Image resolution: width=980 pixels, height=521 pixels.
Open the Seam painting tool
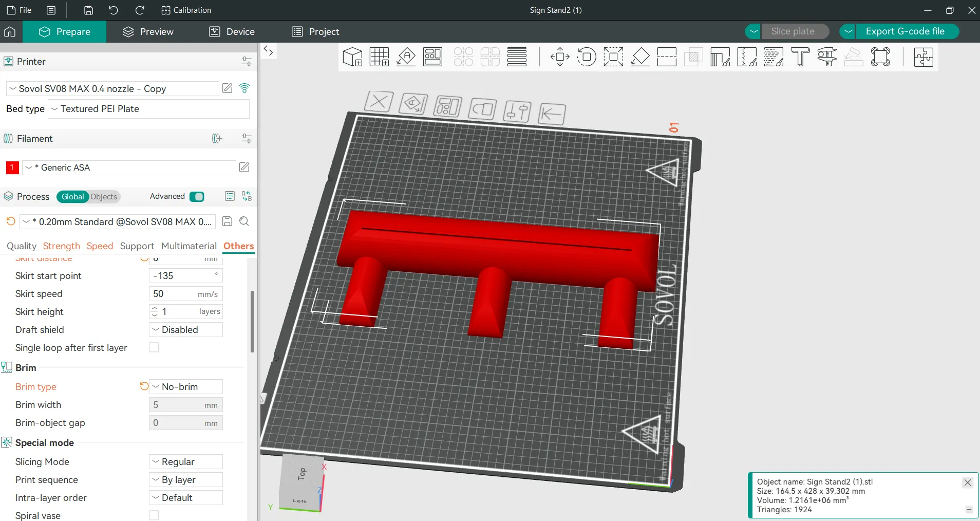coord(747,57)
